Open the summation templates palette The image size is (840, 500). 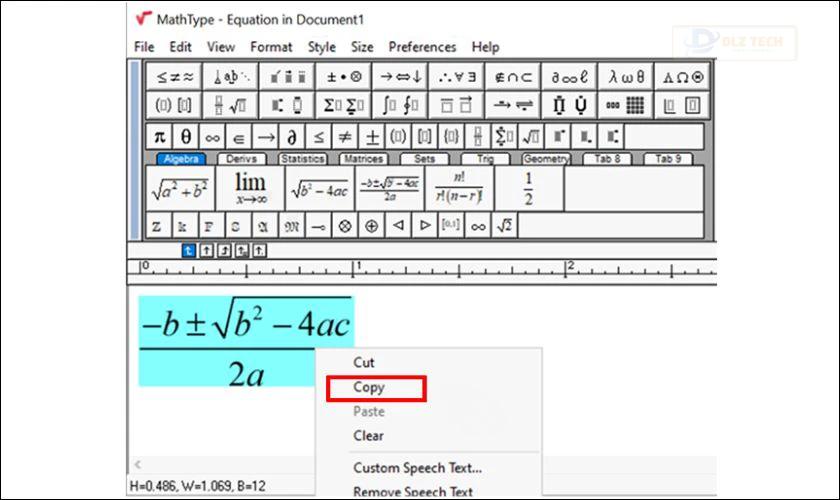[344, 105]
